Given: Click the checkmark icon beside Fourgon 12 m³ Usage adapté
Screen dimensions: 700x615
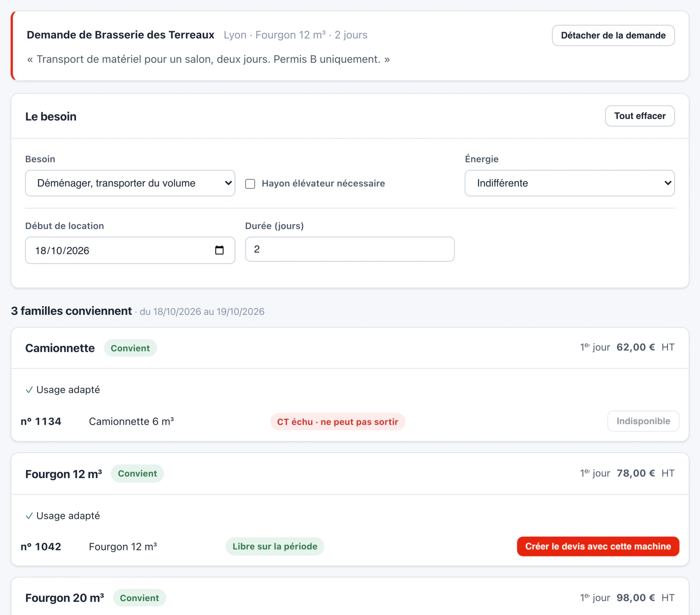Looking at the screenshot, I should [29, 516].
